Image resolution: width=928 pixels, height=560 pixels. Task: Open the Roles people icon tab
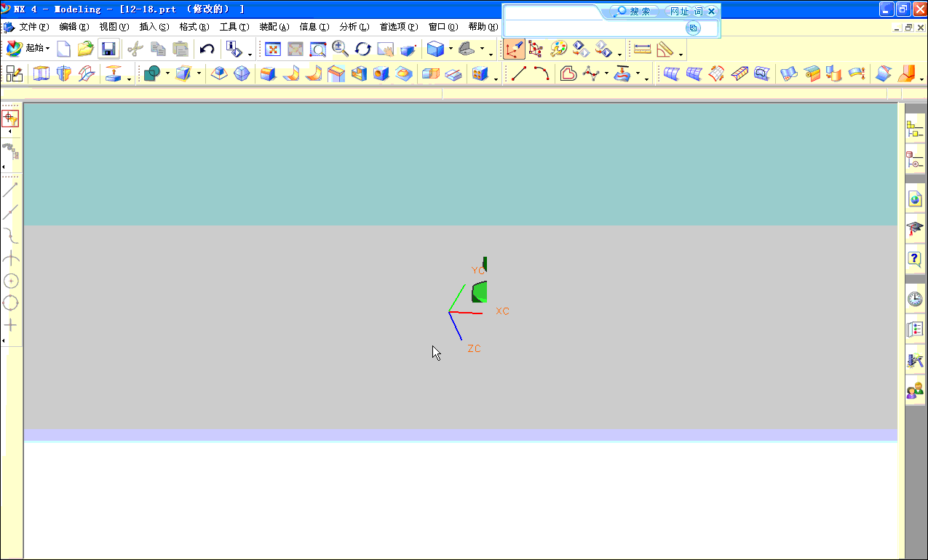[914, 391]
